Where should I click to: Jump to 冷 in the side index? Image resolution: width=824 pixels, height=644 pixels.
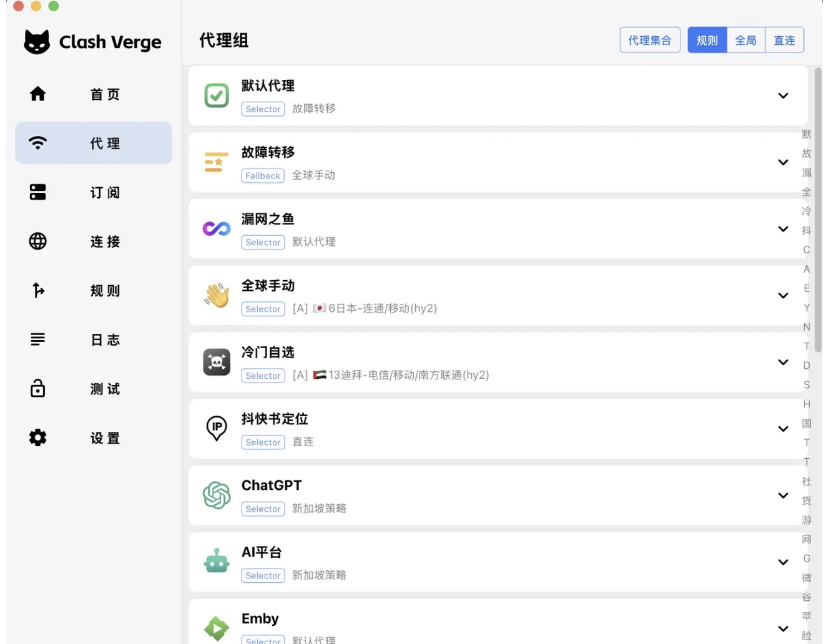pyautogui.click(x=807, y=212)
